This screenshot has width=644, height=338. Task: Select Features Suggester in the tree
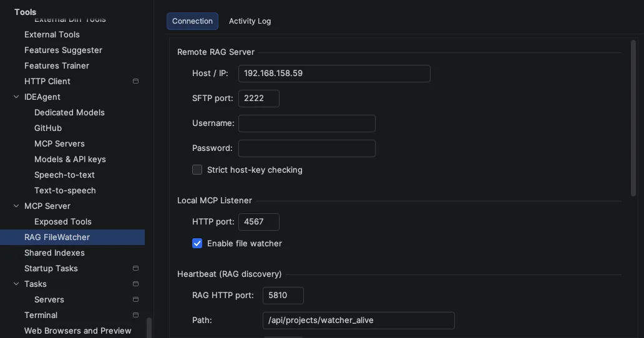coord(63,50)
